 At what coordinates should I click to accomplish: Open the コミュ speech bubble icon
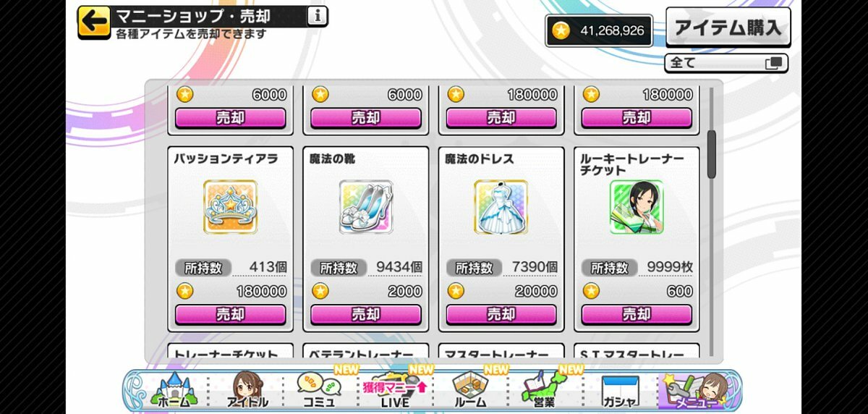click(317, 391)
